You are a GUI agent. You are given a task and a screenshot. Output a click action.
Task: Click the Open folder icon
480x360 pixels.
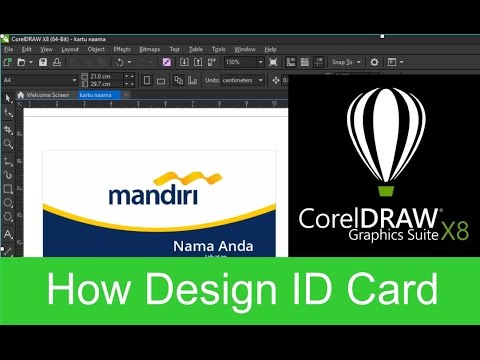pos(21,62)
